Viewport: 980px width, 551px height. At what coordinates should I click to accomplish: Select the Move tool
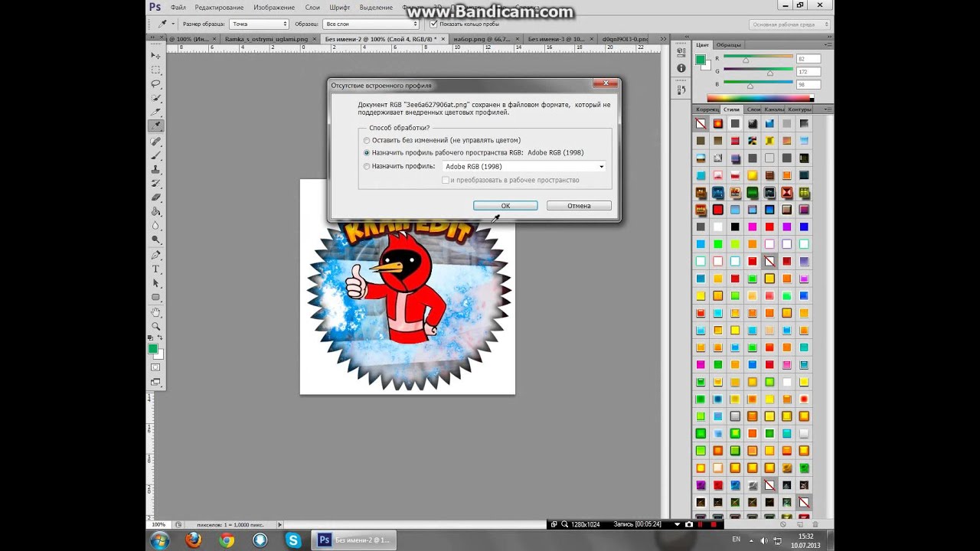point(156,56)
